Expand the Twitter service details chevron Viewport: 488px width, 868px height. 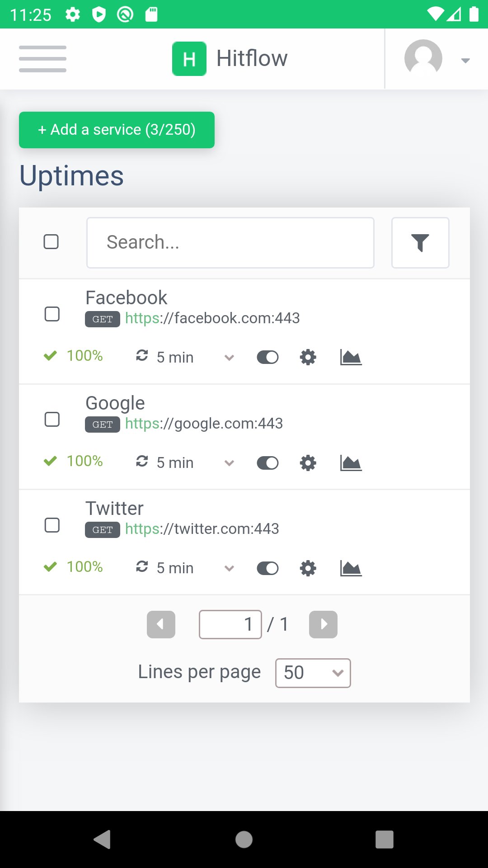(x=229, y=569)
